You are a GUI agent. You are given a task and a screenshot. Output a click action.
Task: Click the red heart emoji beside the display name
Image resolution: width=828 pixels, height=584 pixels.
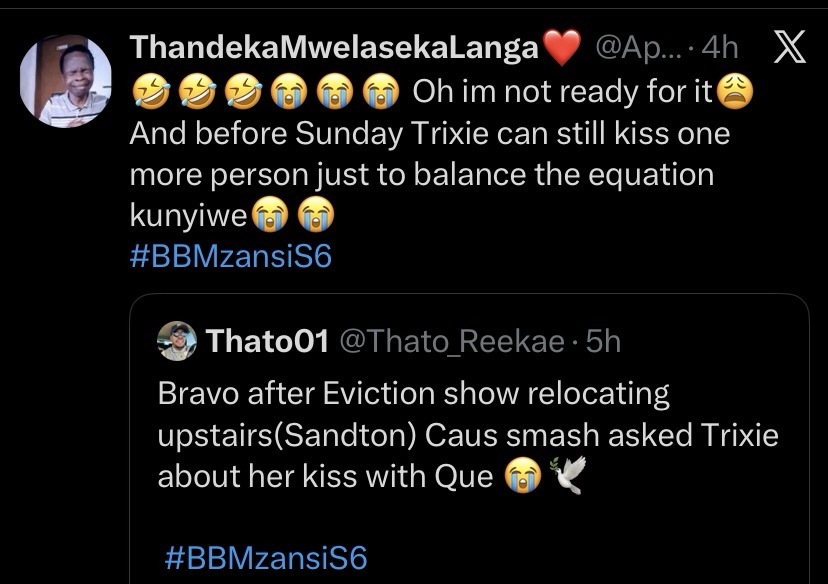(x=560, y=47)
